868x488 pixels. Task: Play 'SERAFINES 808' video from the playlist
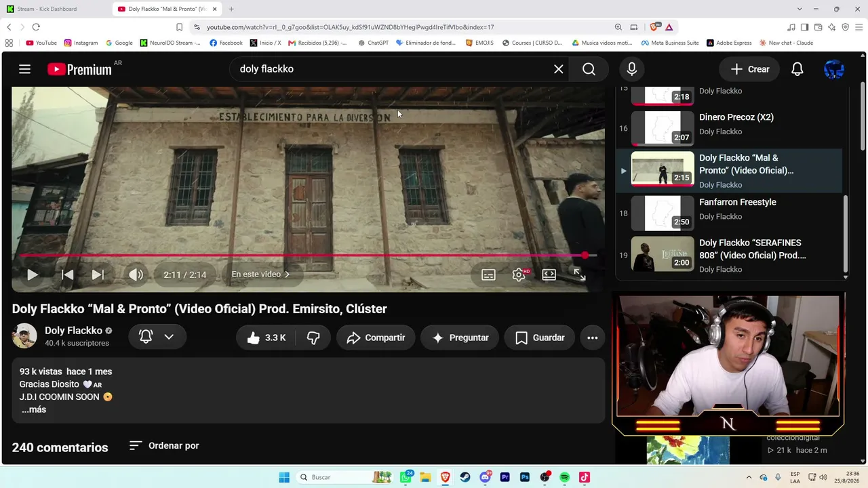click(729, 253)
